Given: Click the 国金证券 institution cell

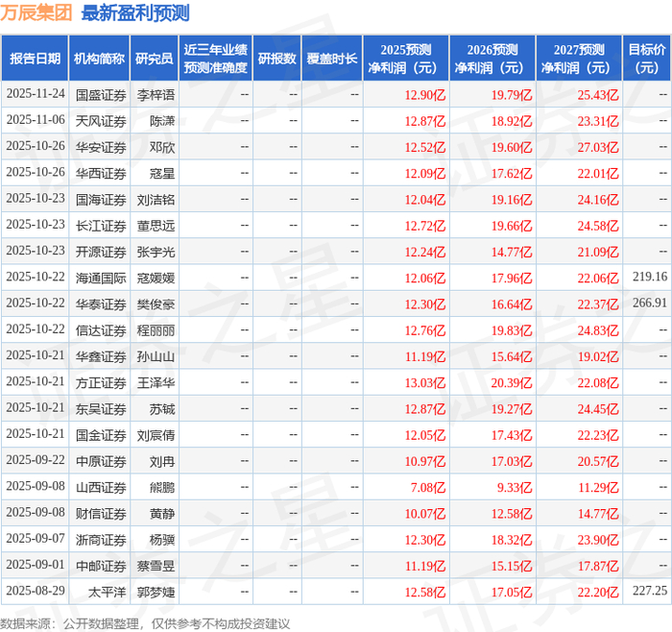Looking at the screenshot, I should pyautogui.click(x=101, y=435).
